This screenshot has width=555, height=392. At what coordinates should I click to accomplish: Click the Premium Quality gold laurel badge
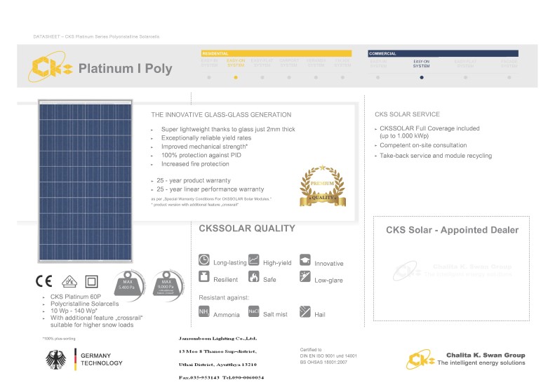coord(323,185)
